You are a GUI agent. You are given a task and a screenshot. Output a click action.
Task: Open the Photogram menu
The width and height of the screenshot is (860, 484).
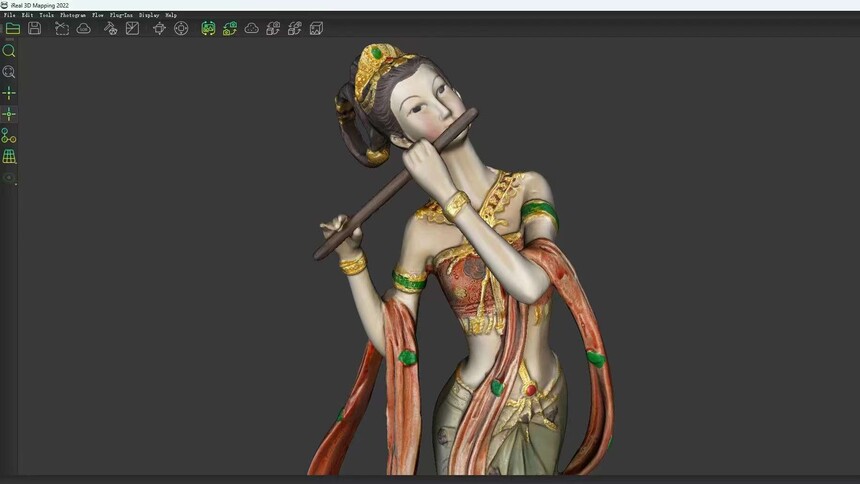point(73,15)
